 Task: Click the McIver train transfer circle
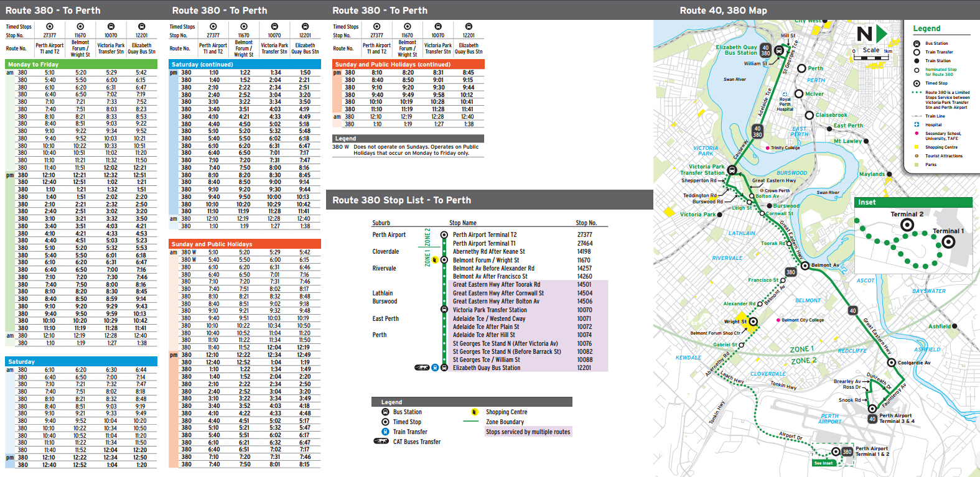pos(800,94)
